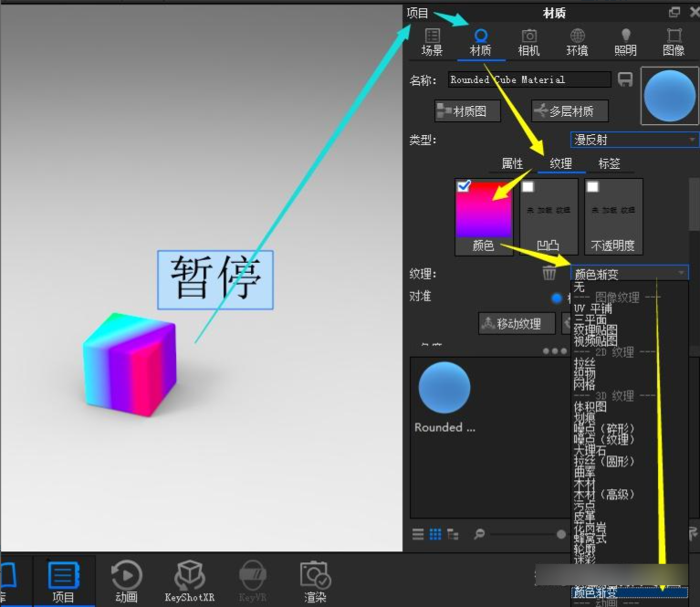Enable the 不透明度 (Opacity) texture checkbox
The image size is (700, 607).
coord(592,187)
